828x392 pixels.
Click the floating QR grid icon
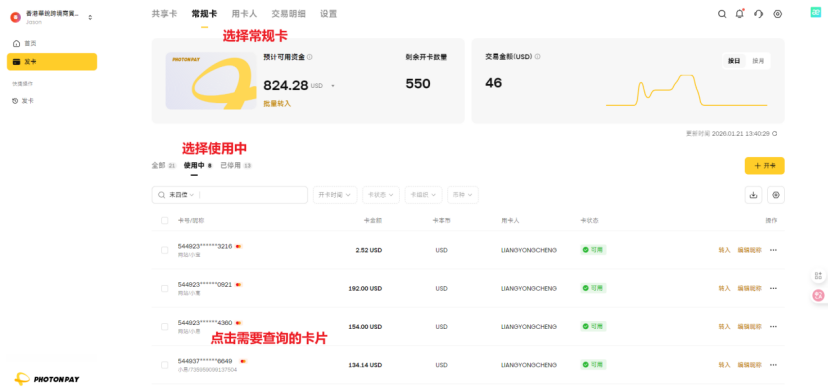point(818,276)
